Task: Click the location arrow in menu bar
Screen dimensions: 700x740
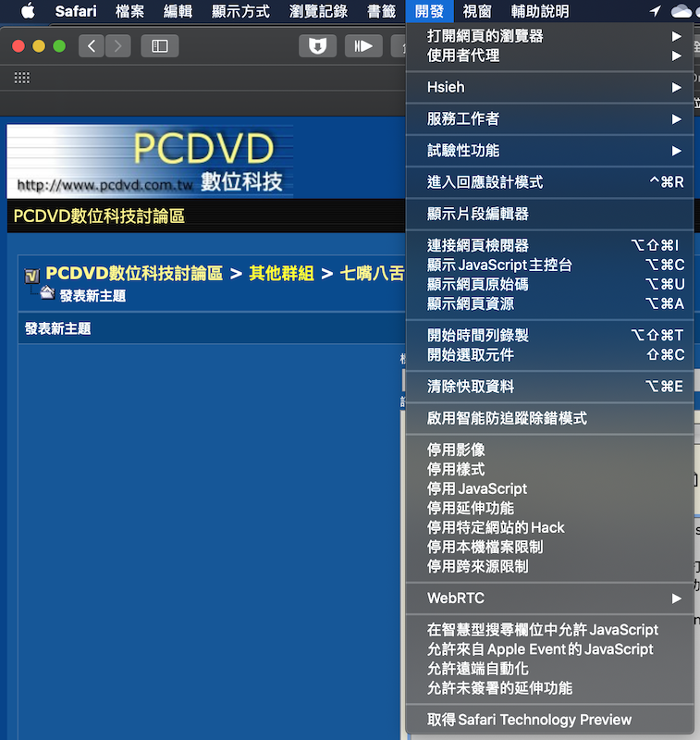Action: (x=656, y=11)
